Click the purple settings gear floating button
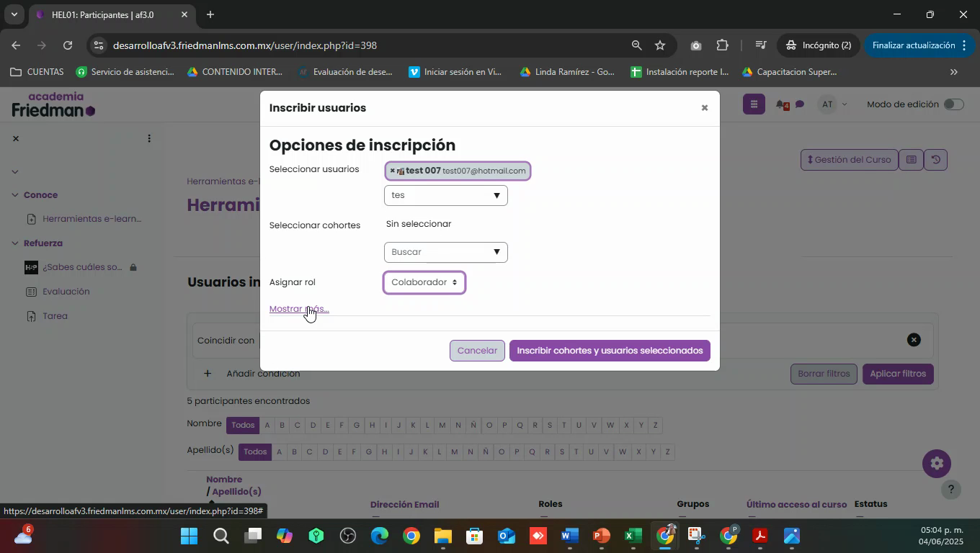 click(937, 464)
